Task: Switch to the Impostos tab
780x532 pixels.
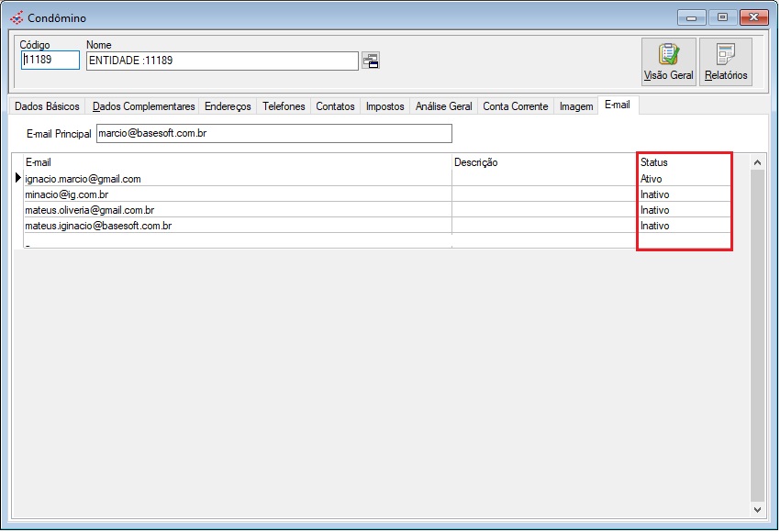Action: tap(384, 106)
